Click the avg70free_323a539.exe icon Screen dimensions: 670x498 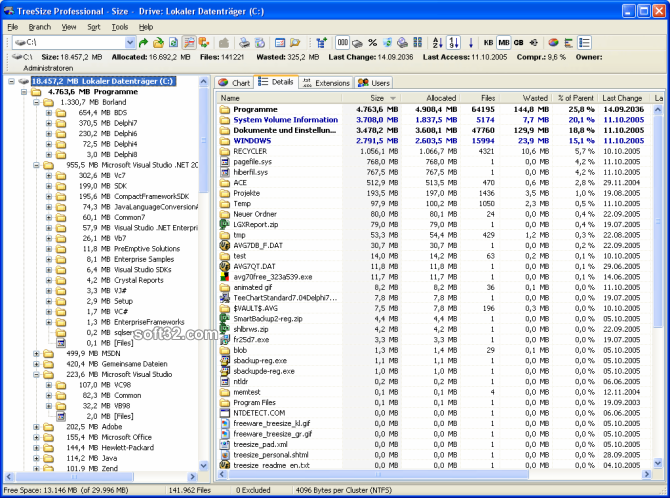[225, 277]
